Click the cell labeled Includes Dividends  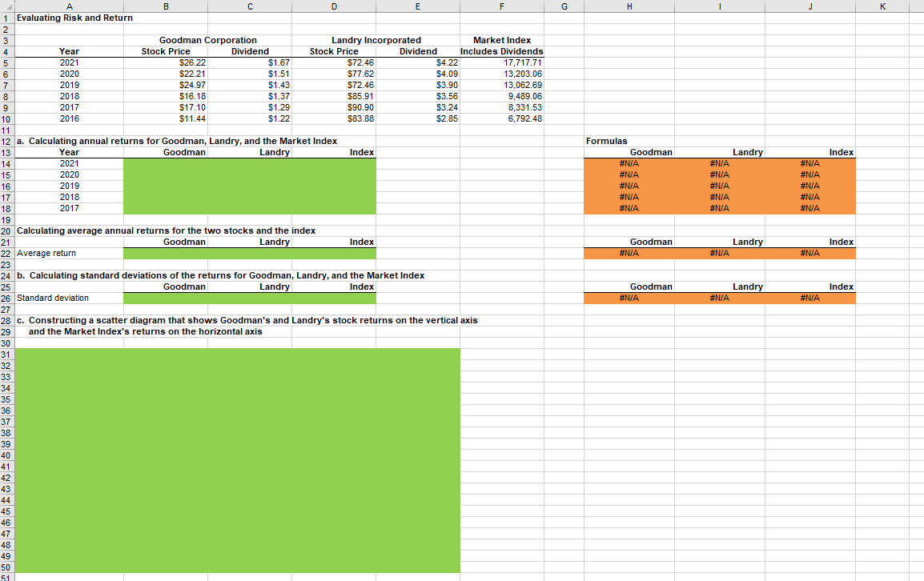(x=502, y=50)
